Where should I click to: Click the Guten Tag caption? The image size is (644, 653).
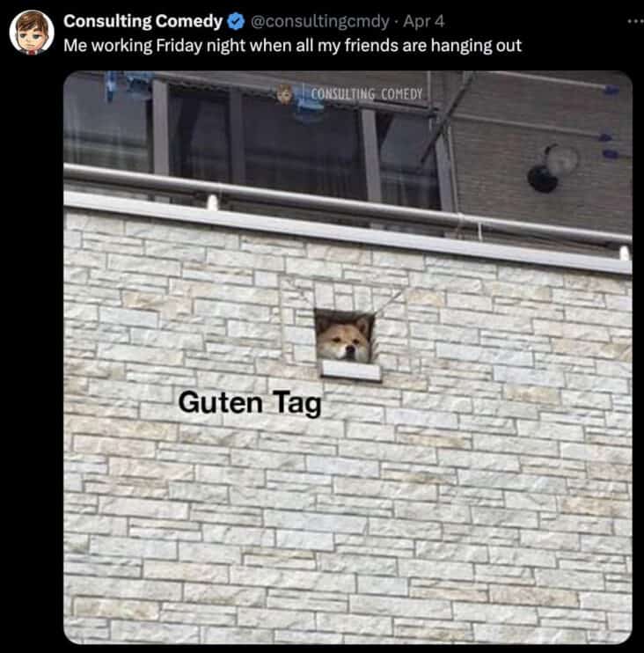(x=250, y=403)
